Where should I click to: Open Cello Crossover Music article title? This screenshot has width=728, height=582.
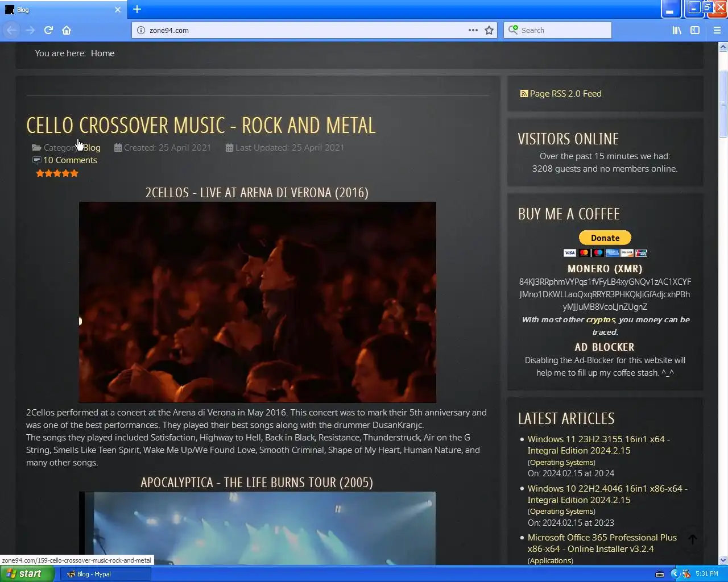pyautogui.click(x=201, y=126)
